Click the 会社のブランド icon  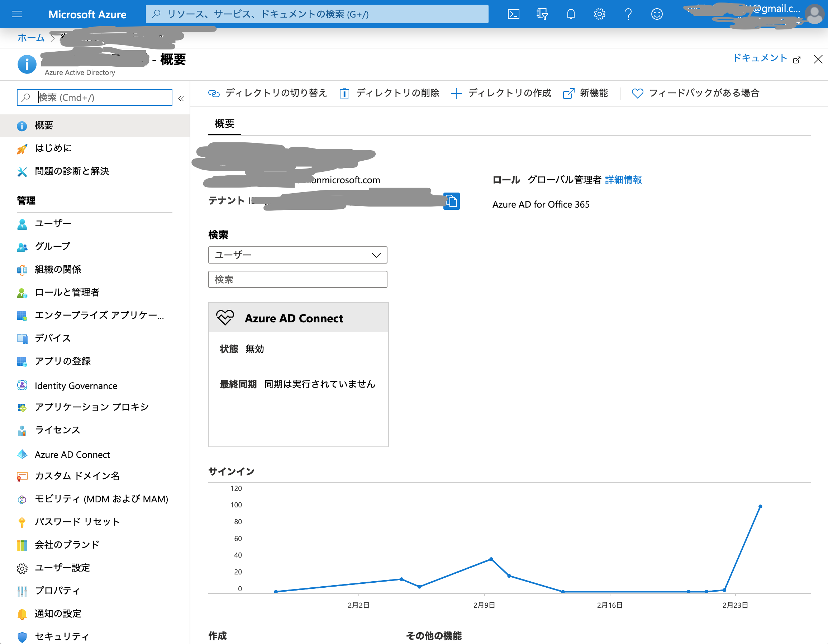point(22,545)
